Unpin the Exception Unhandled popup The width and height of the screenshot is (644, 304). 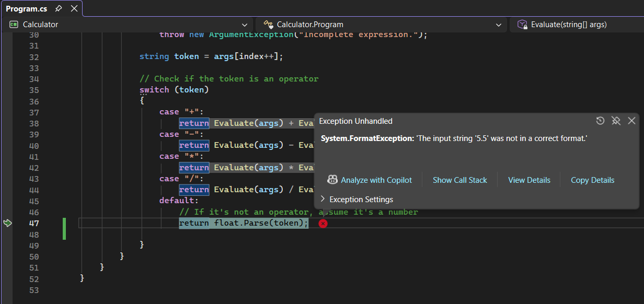click(616, 121)
